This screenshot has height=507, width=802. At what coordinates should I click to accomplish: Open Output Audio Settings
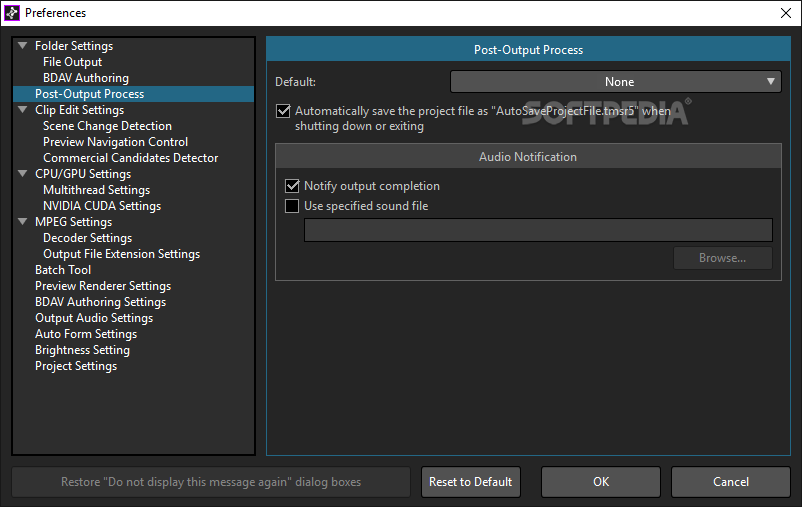(x=94, y=318)
